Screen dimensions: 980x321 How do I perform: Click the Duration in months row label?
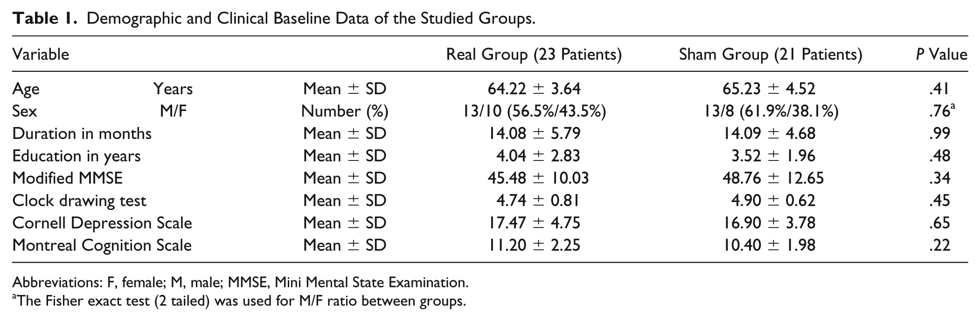pyautogui.click(x=82, y=133)
